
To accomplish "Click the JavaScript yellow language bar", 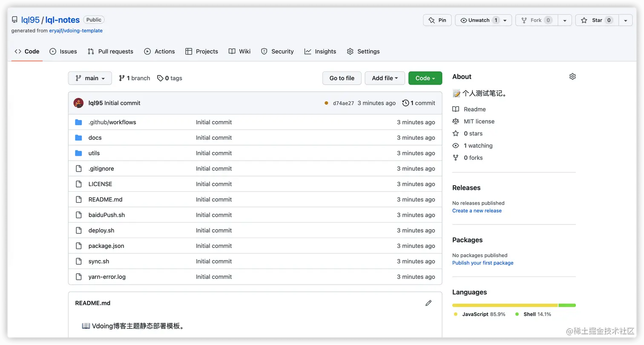I will coord(505,305).
